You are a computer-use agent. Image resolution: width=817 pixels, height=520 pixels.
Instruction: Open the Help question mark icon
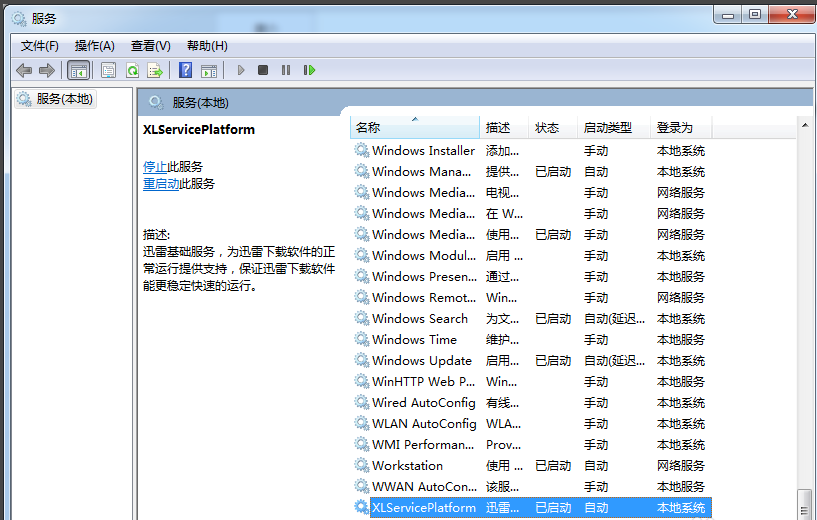185,70
